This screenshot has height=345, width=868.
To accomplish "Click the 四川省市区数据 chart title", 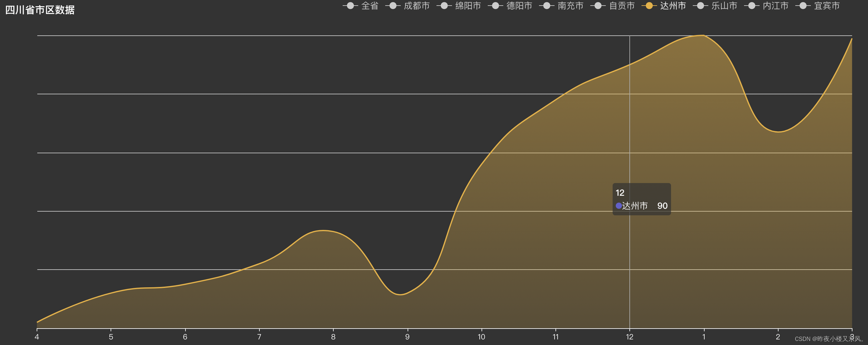I will click(x=40, y=10).
